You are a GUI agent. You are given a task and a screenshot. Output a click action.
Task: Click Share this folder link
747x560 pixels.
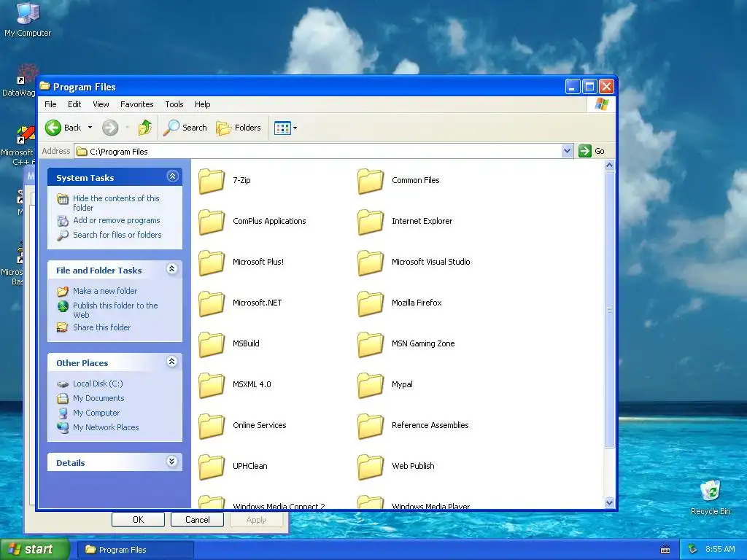pos(101,327)
